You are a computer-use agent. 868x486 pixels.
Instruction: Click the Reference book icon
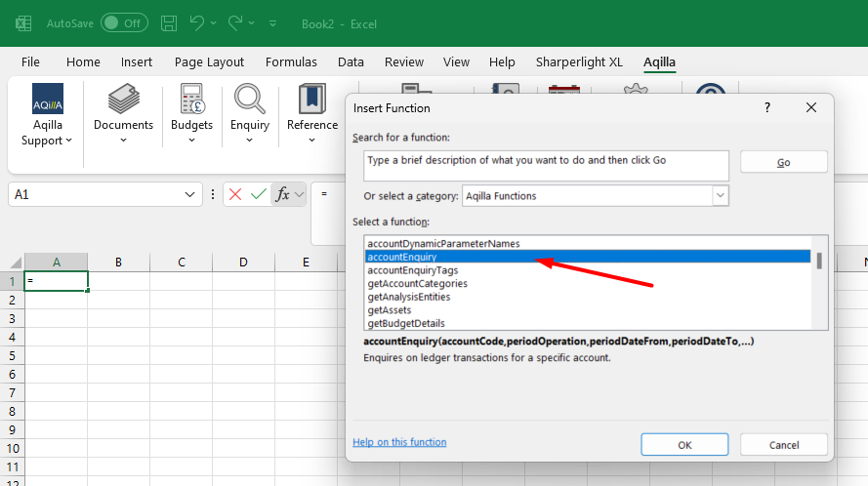pos(312,101)
